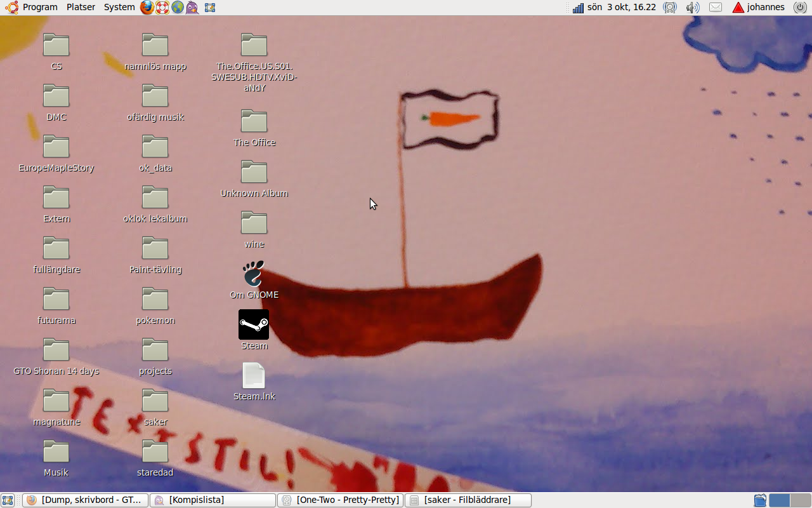Open the Om GNOME desktop icon
This screenshot has height=508, width=812.
(254, 274)
